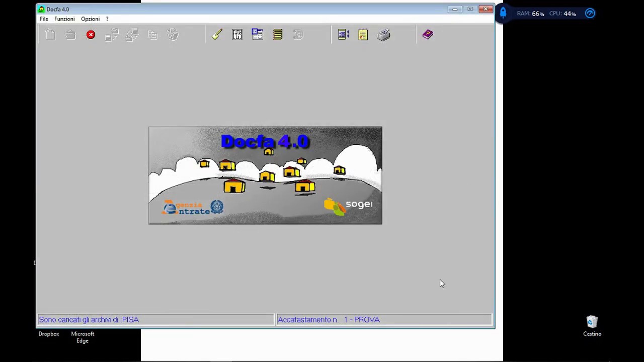Click the greyed copy pages icon
Screen dimensions: 644x362
coord(153,35)
